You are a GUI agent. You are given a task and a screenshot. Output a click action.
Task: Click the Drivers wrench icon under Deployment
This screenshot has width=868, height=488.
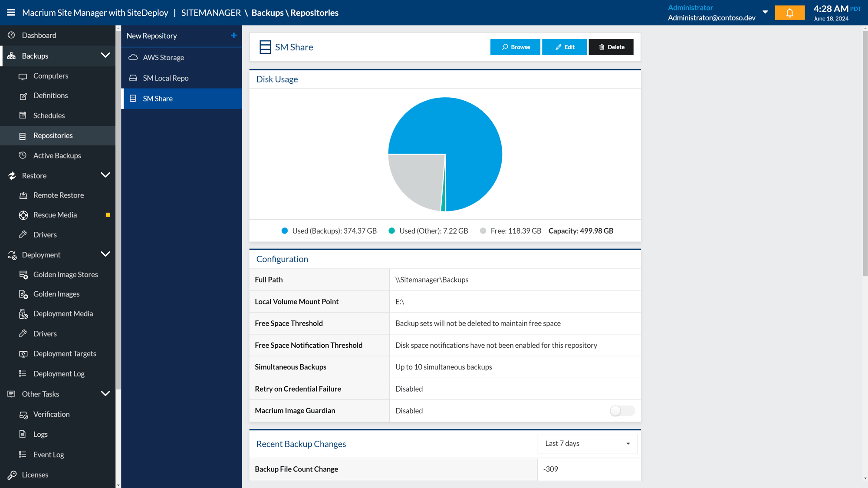[x=23, y=333]
